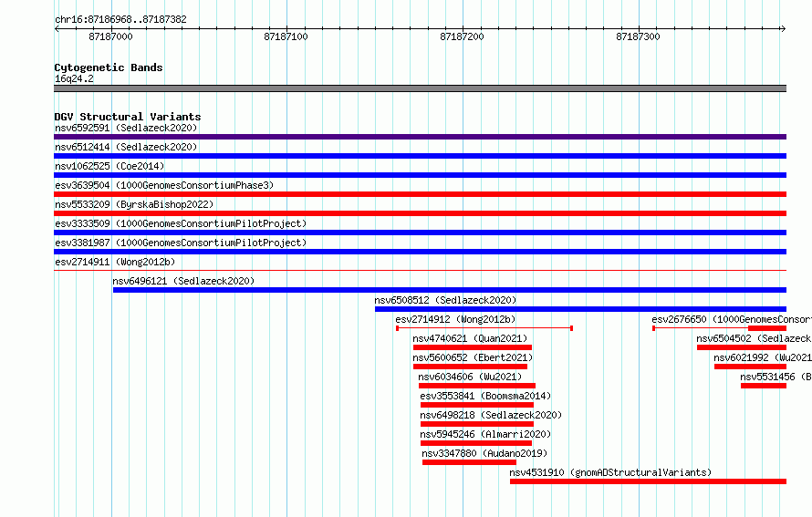Open esv2676650 1000Genomes label
Image resolution: width=812 pixels, height=517 pixels.
pyautogui.click(x=731, y=319)
